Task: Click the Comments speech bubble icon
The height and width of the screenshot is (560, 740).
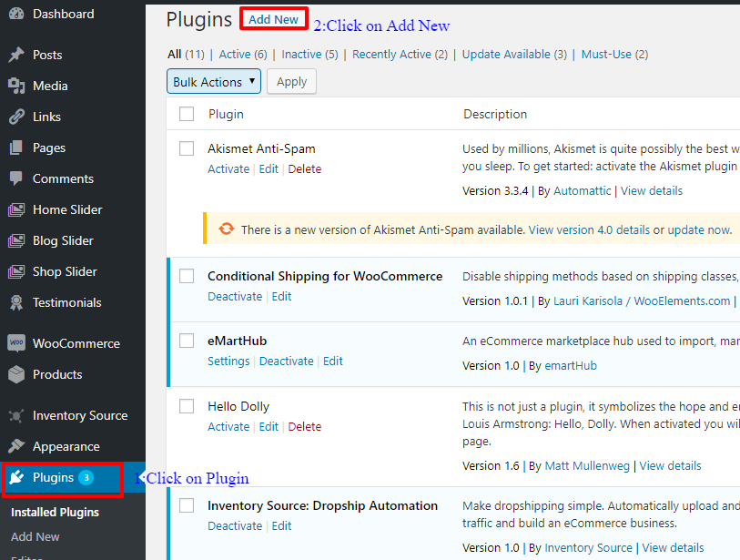Action: point(16,178)
